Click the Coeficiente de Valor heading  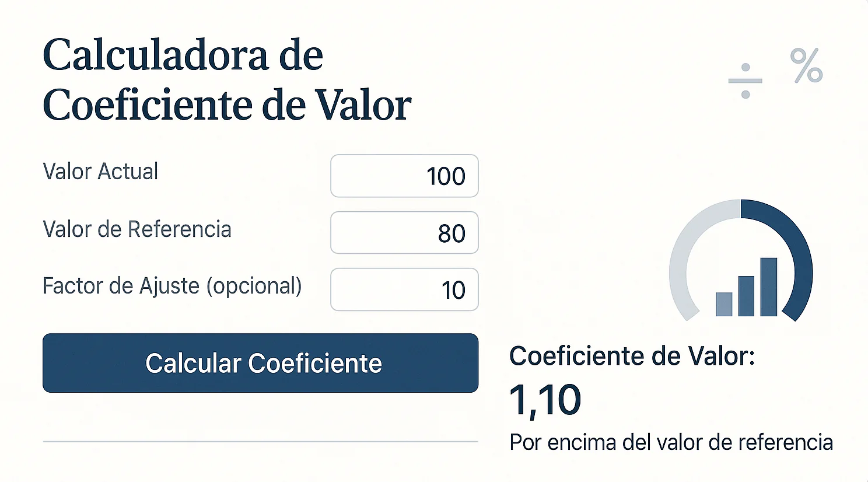click(633, 356)
